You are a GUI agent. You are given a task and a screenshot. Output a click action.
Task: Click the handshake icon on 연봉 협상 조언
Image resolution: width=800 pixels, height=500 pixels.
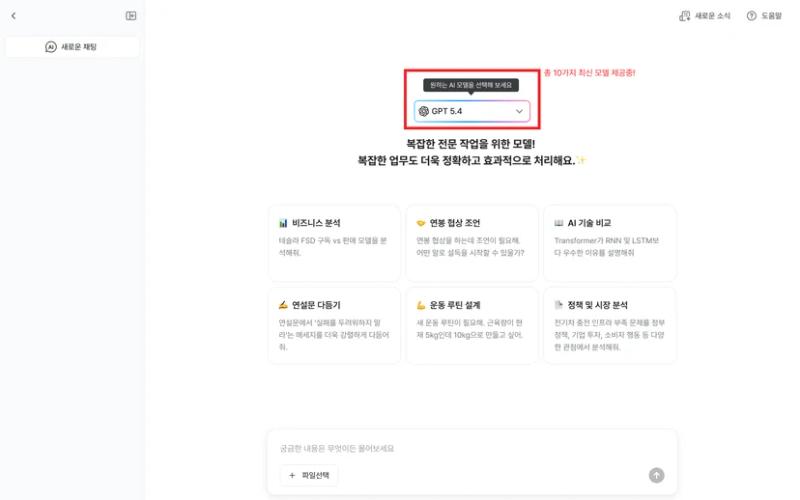click(421, 223)
